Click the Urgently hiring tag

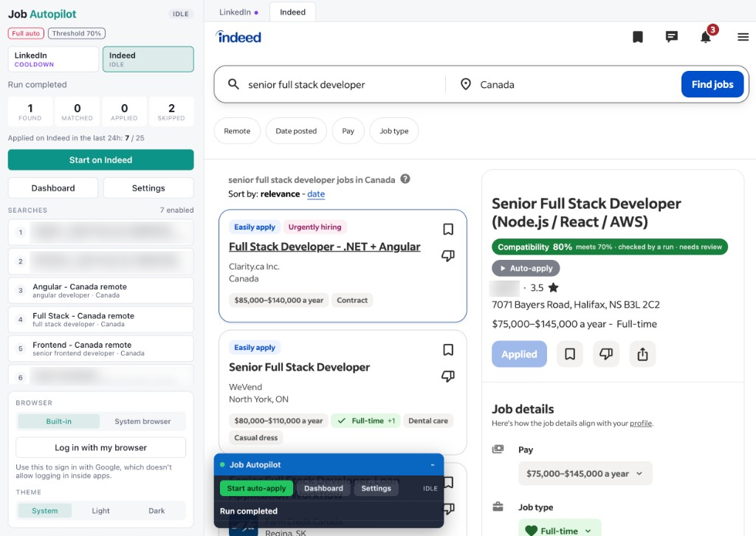click(315, 227)
